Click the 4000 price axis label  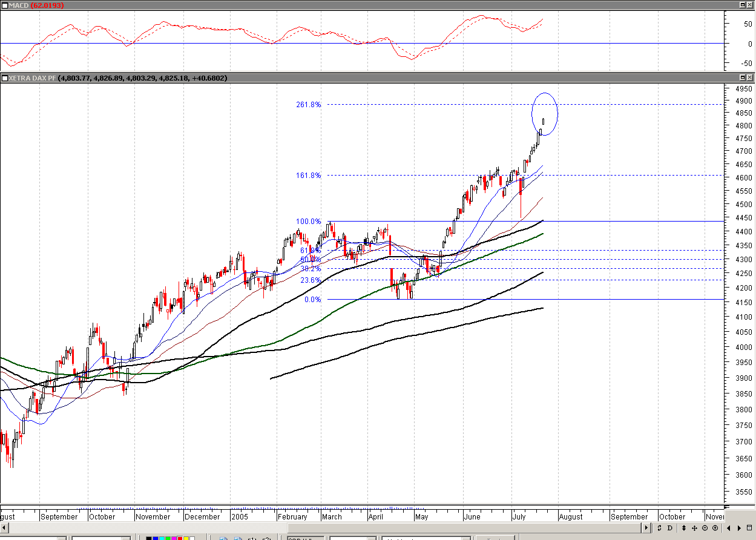tap(744, 347)
